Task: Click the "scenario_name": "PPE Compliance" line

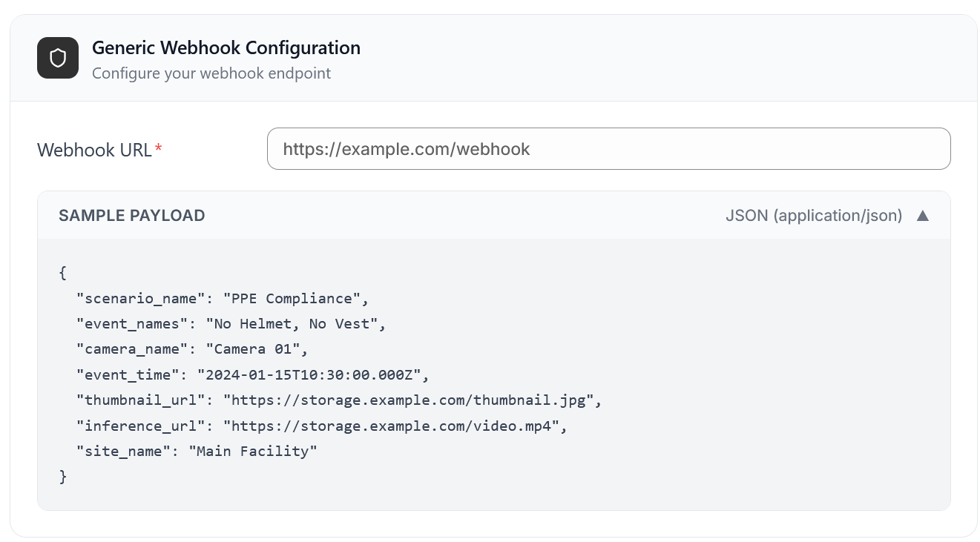Action: 223,299
